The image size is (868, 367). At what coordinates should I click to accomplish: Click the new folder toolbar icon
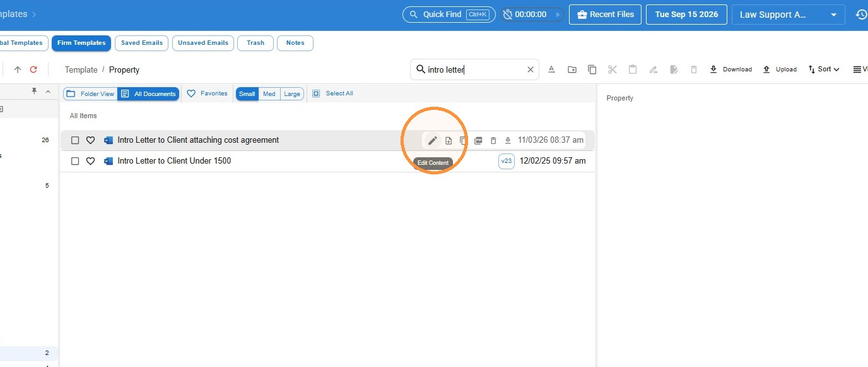[572, 69]
